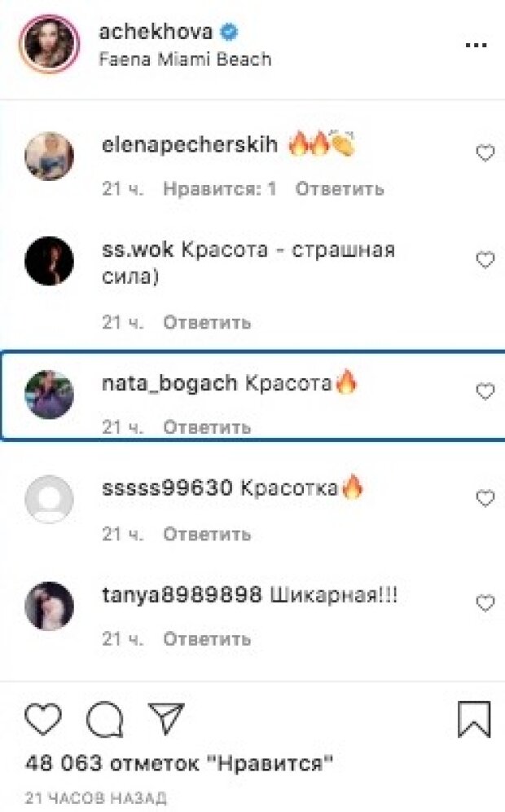This screenshot has height=812, width=505.
Task: Save the post with the bookmark icon
Action: click(474, 719)
